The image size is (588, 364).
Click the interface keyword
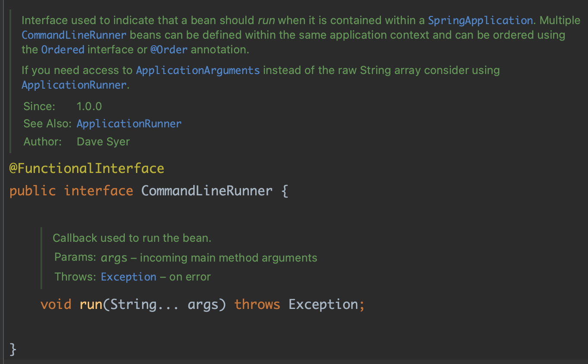tap(99, 191)
